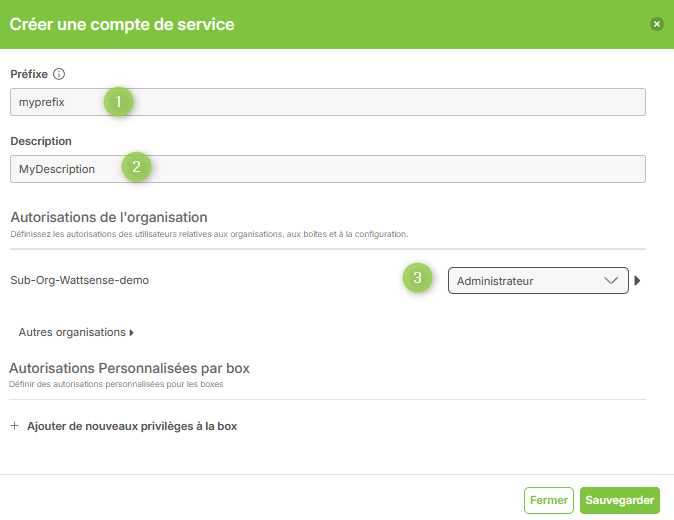Click the info icon next to Préfixe
The image size is (674, 520).
(x=59, y=74)
